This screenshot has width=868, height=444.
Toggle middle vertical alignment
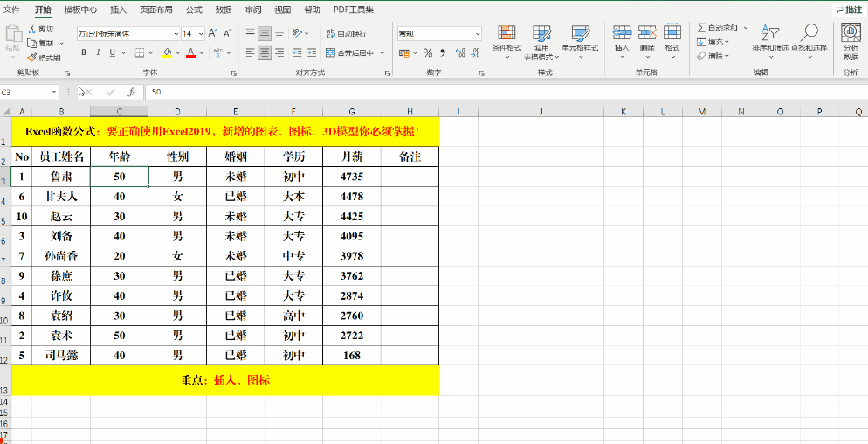(265, 33)
